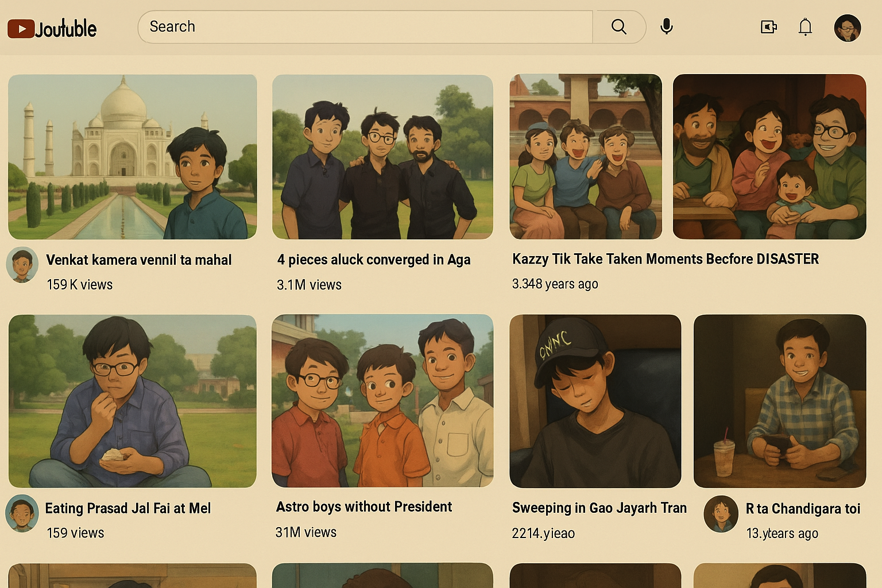Open the notifications bell
882x588 pixels.
805,27
